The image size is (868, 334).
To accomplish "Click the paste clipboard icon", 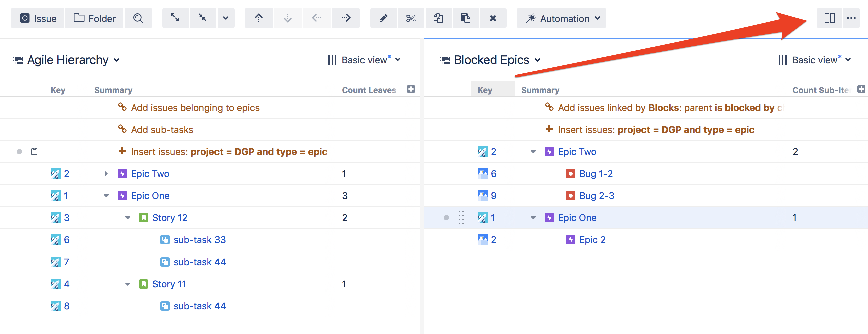I will [465, 18].
